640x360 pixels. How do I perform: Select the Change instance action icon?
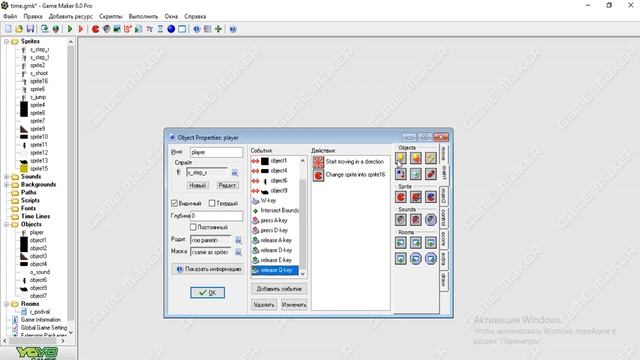click(x=401, y=174)
